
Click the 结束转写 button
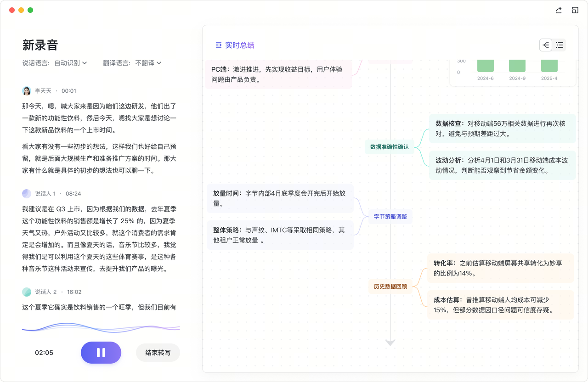(x=158, y=353)
